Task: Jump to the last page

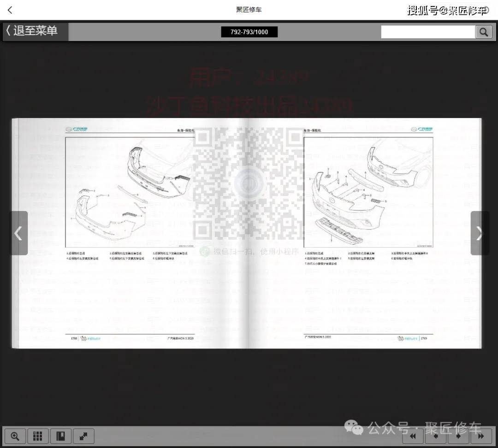Action: coord(481,436)
